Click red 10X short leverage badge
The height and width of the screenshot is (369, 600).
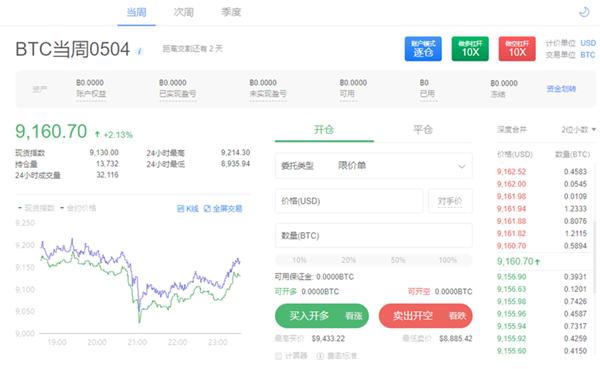(517, 49)
